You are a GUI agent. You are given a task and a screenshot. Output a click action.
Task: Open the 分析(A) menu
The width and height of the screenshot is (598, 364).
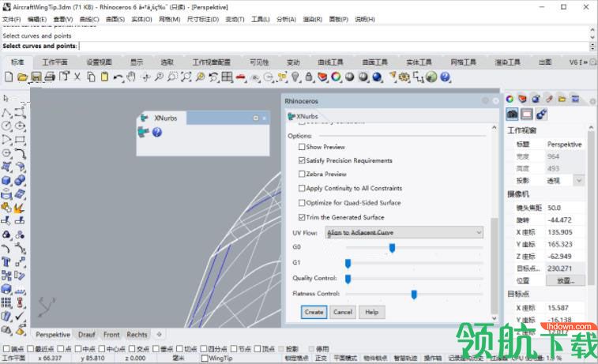[x=286, y=19]
